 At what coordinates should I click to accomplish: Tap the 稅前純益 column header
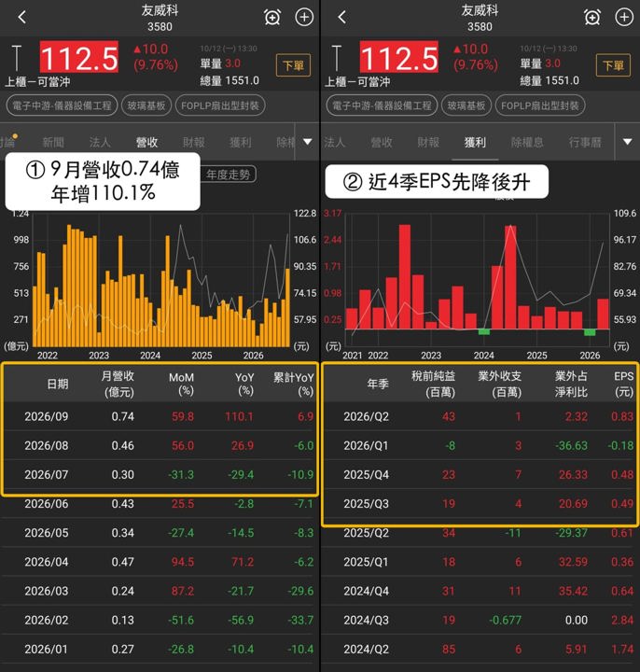(434, 384)
